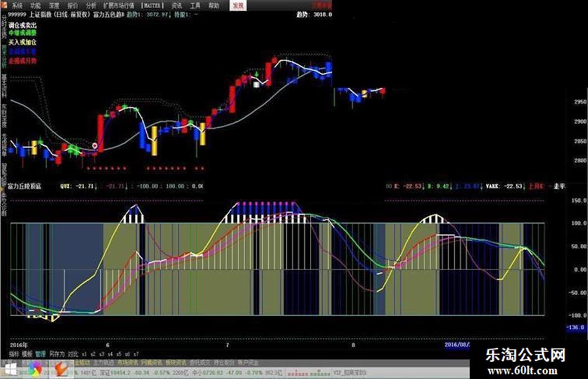Switch to template s1
Image resolution: width=588 pixels, height=379 pixels.
tap(84, 354)
